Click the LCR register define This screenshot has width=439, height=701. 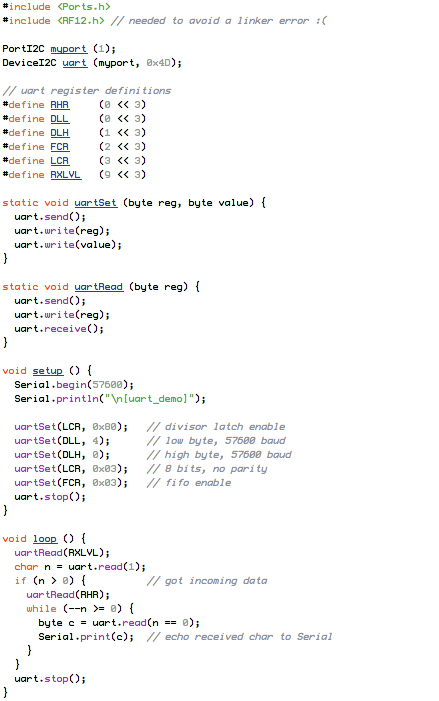(59, 160)
